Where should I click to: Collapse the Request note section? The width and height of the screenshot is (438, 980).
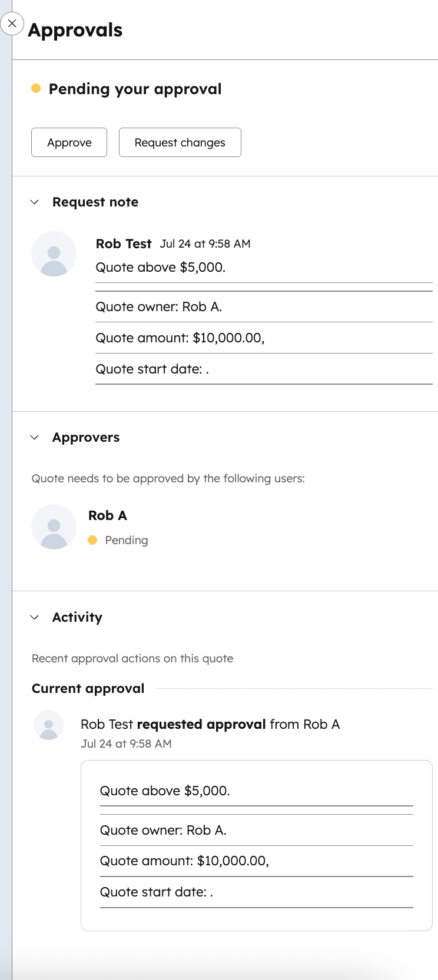click(35, 202)
